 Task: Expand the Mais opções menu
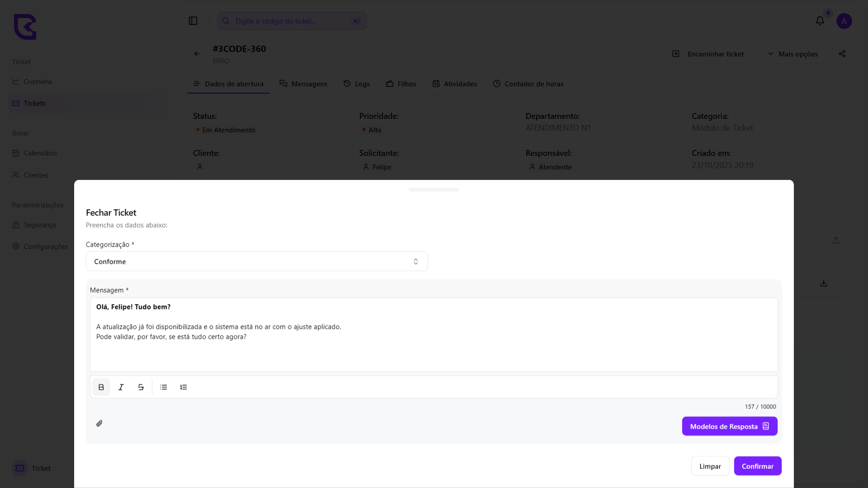[x=792, y=54]
